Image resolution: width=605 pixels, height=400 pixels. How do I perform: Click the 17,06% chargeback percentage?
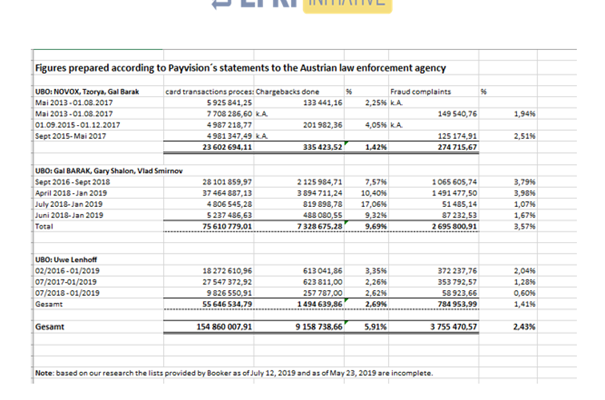click(x=374, y=204)
